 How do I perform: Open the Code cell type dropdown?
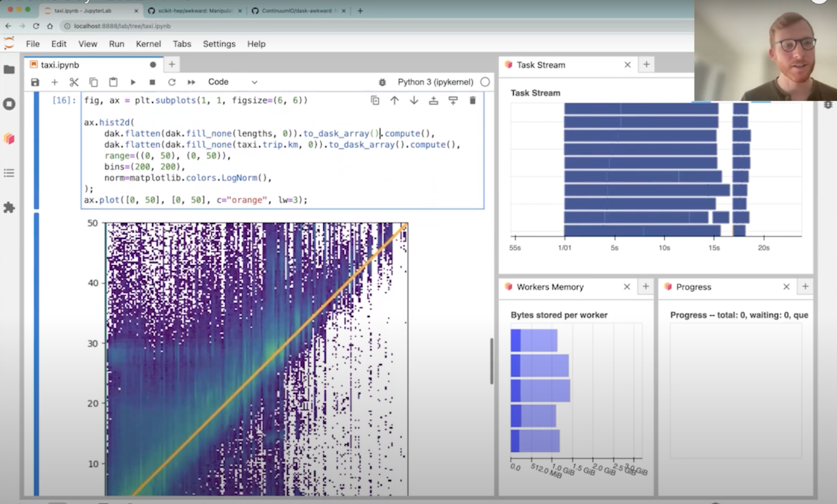pyautogui.click(x=233, y=82)
